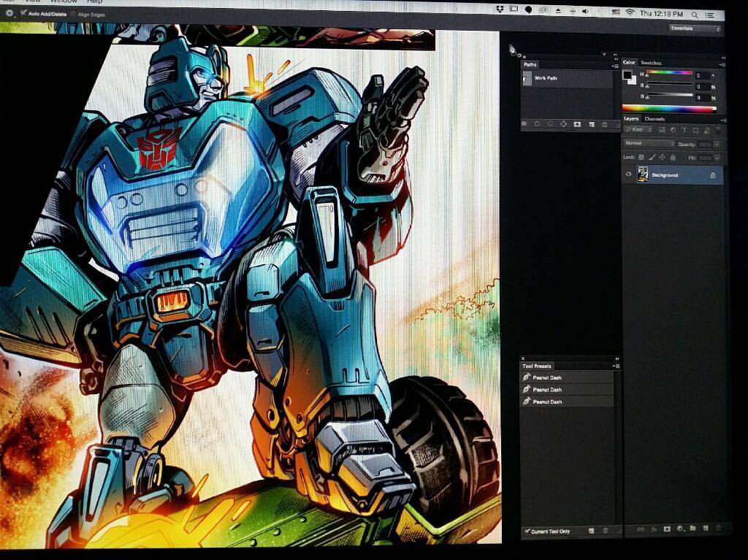Select first Peanut Dash tool preset
The height and width of the screenshot is (560, 748).
(567, 377)
